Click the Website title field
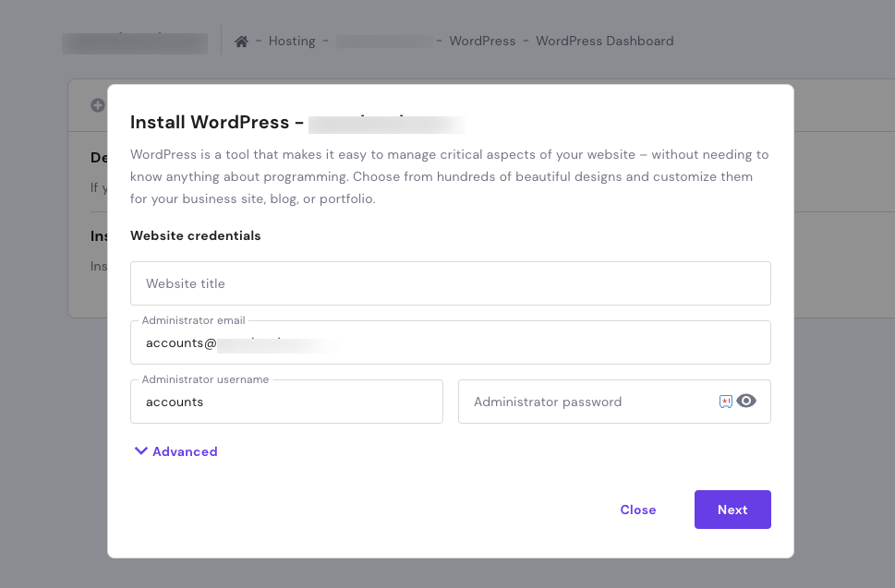Viewport: 895px width, 588px height. (x=451, y=283)
